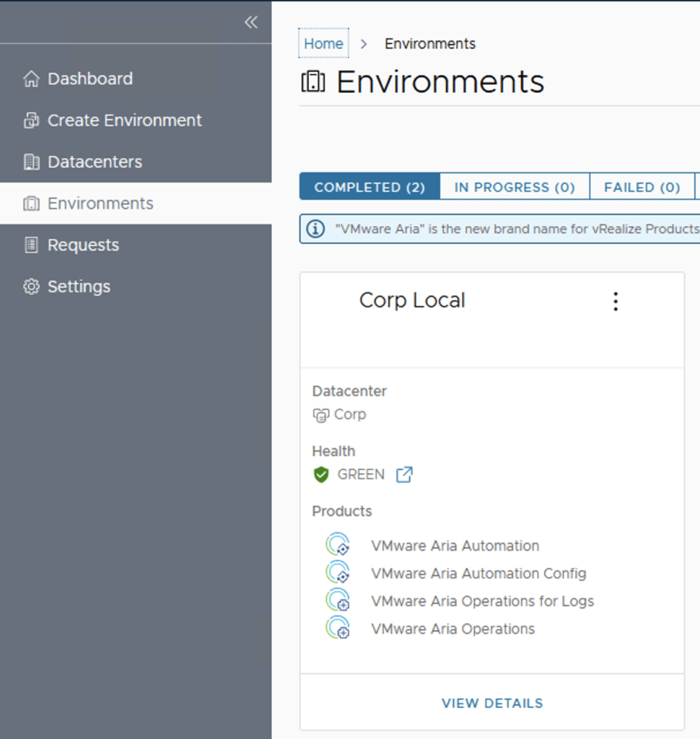
Task: Click the Home breadcrumb link
Action: point(323,43)
